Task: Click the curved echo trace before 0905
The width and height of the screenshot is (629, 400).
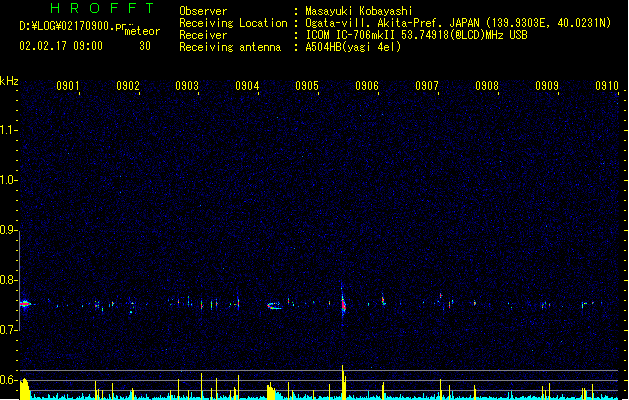Action: coord(274,306)
